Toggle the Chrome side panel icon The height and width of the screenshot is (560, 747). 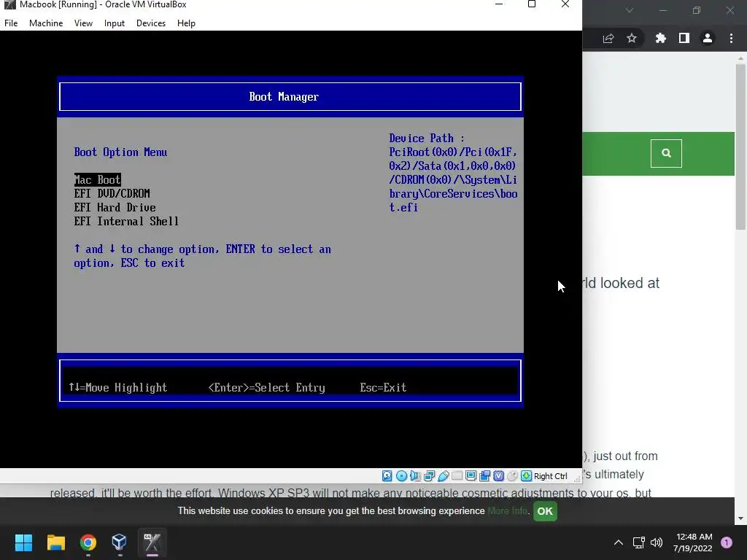click(684, 38)
